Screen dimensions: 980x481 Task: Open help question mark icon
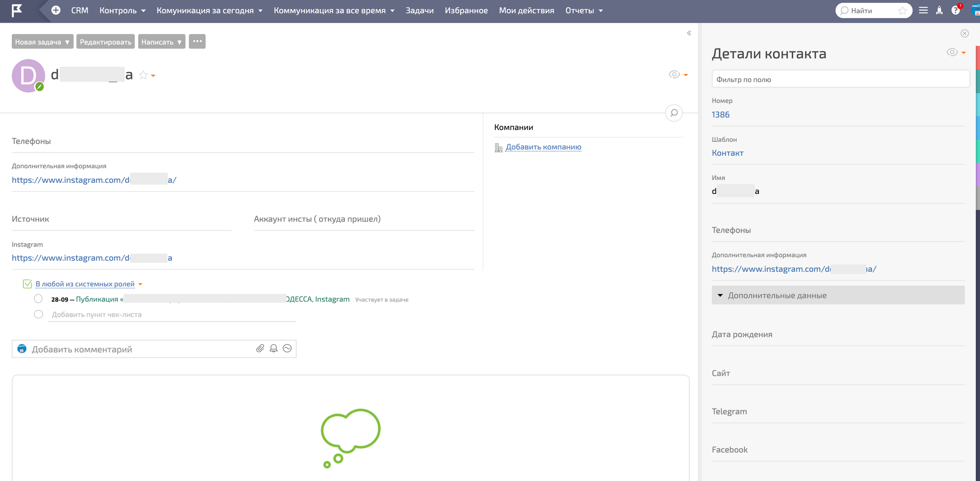point(955,10)
